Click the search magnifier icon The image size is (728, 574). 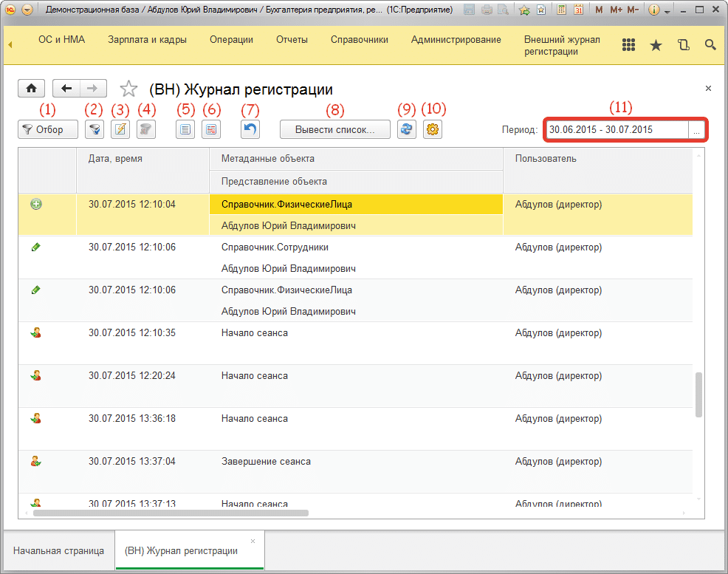[710, 45]
